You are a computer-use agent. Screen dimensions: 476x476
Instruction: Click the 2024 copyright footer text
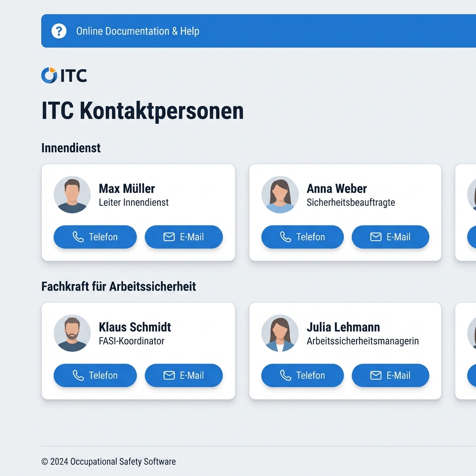[x=108, y=462]
